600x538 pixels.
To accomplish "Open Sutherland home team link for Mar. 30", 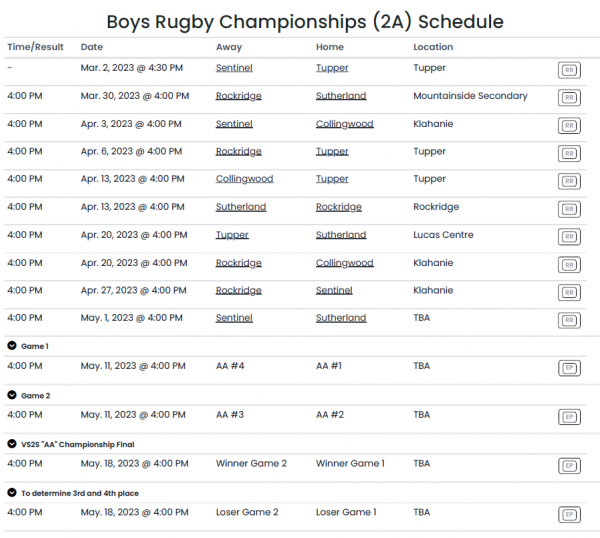I will [x=341, y=96].
